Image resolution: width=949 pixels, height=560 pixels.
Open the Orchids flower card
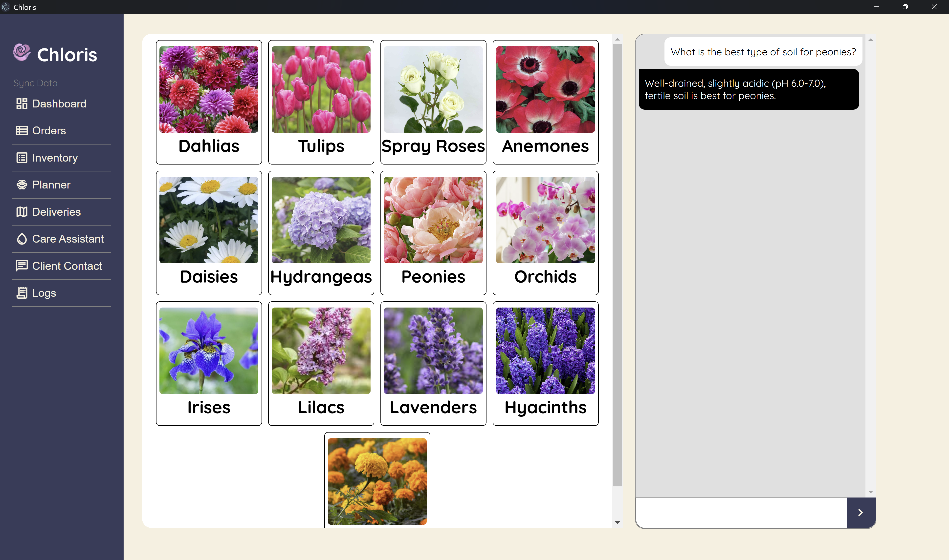[545, 232]
